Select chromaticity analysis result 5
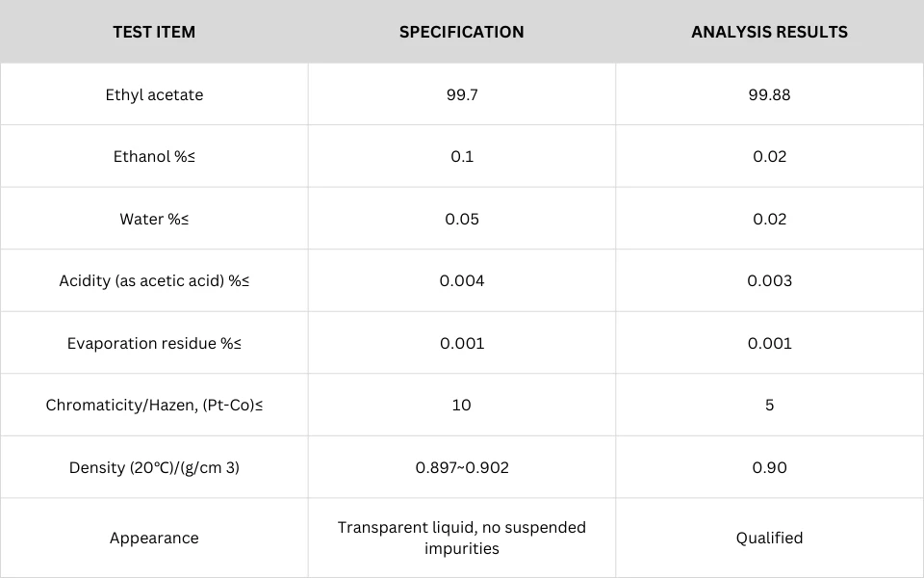Image resolution: width=924 pixels, height=578 pixels. tap(769, 406)
